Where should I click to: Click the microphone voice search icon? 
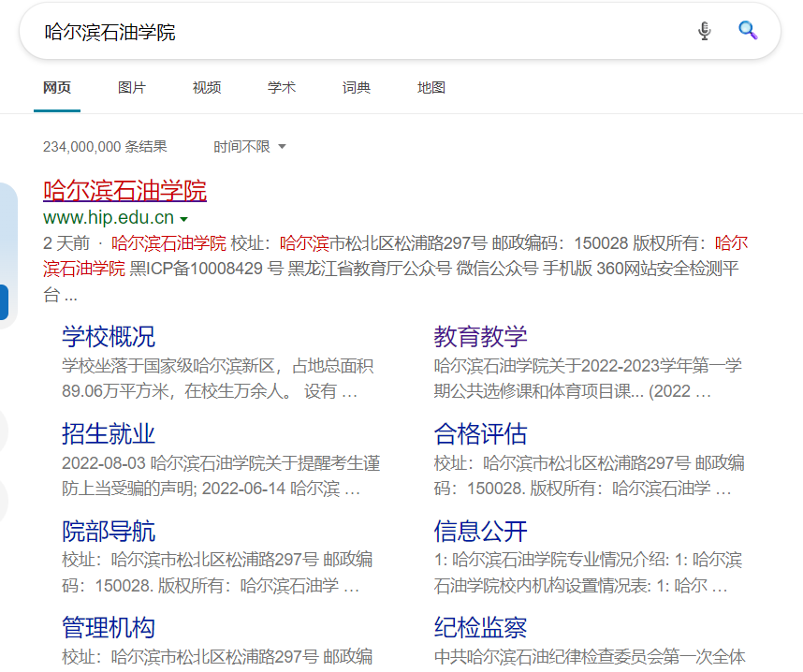point(705,32)
